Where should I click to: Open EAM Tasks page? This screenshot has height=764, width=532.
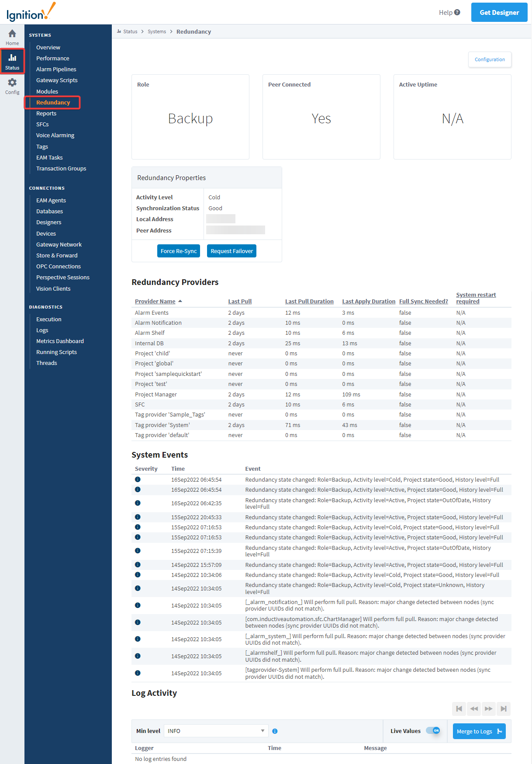coord(49,157)
